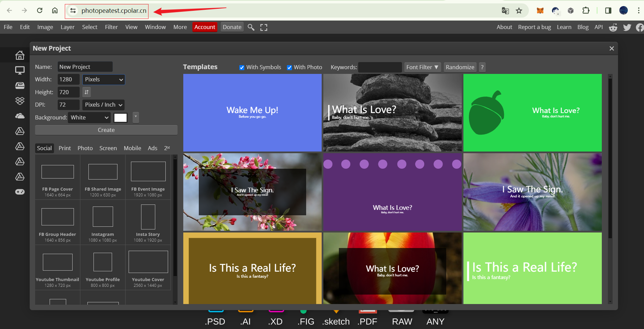Open the Chrome three-dot menu
Viewport: 644px width, 329px height.
pos(638,10)
